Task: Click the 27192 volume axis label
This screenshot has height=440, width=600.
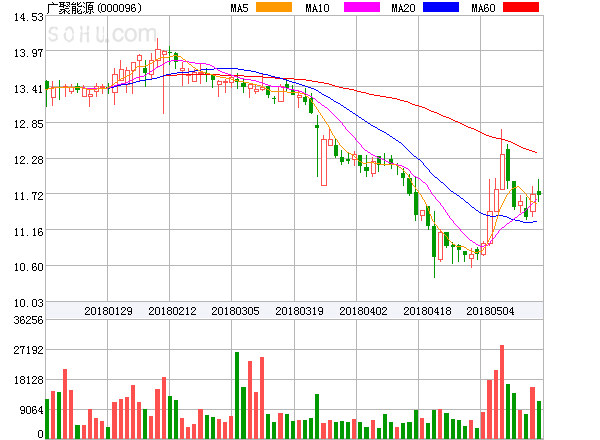Action: coord(29,350)
